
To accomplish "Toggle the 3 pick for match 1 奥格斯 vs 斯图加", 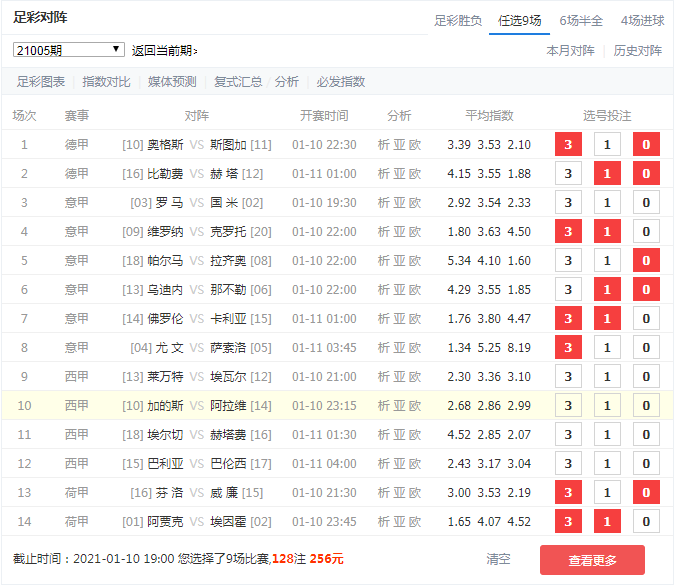I will [568, 145].
